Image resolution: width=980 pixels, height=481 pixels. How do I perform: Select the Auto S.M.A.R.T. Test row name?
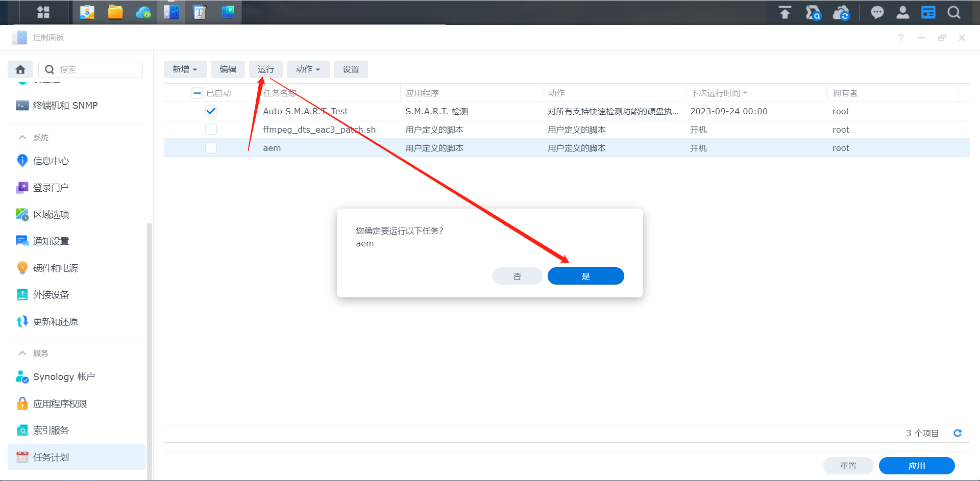click(305, 111)
